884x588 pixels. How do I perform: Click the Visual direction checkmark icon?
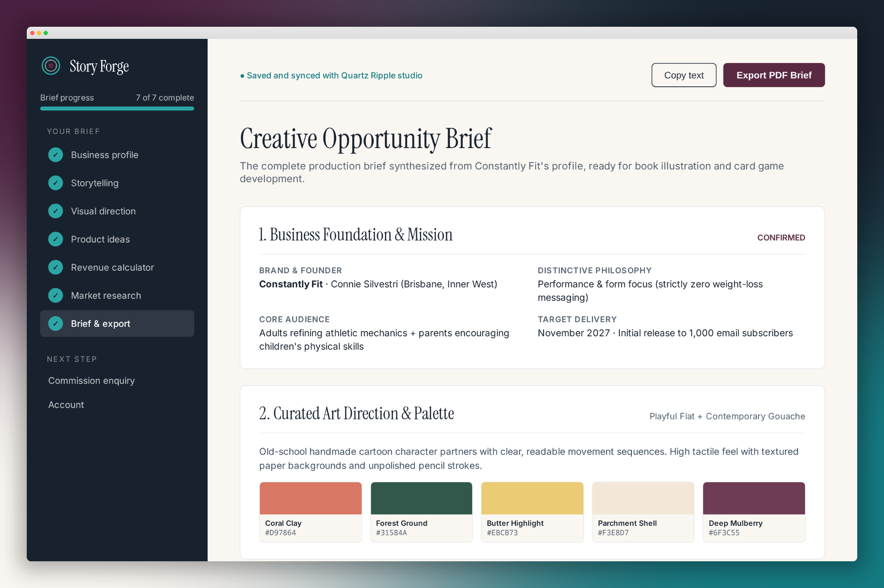56,211
